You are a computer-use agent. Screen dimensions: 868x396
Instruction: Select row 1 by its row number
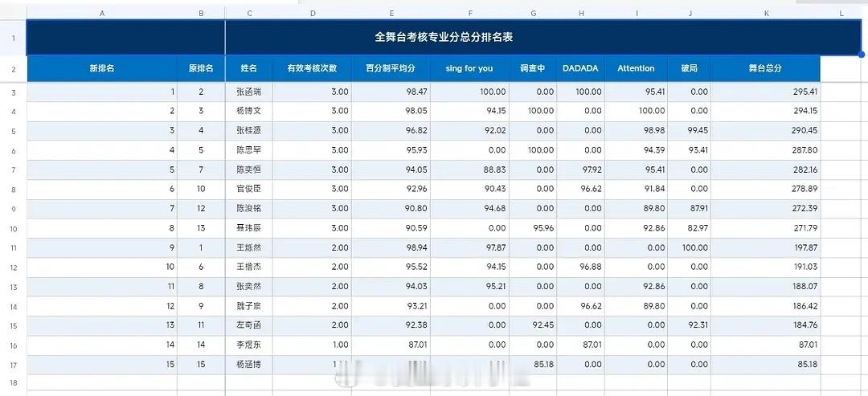coord(13,38)
